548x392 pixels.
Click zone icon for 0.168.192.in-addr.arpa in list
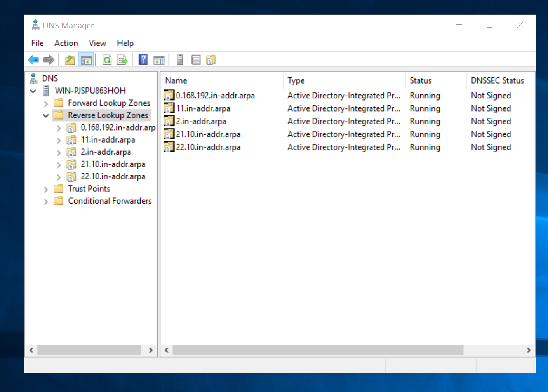169,95
